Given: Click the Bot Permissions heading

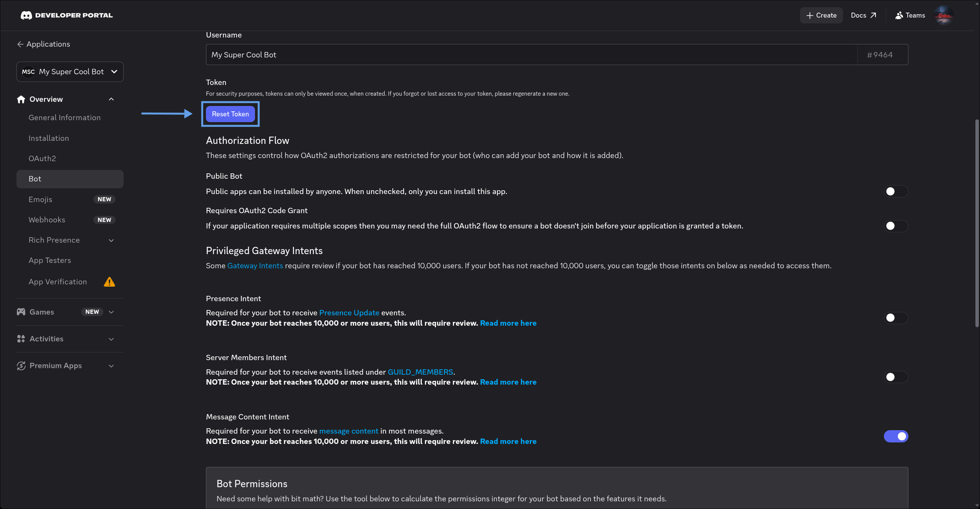Looking at the screenshot, I should [x=252, y=484].
